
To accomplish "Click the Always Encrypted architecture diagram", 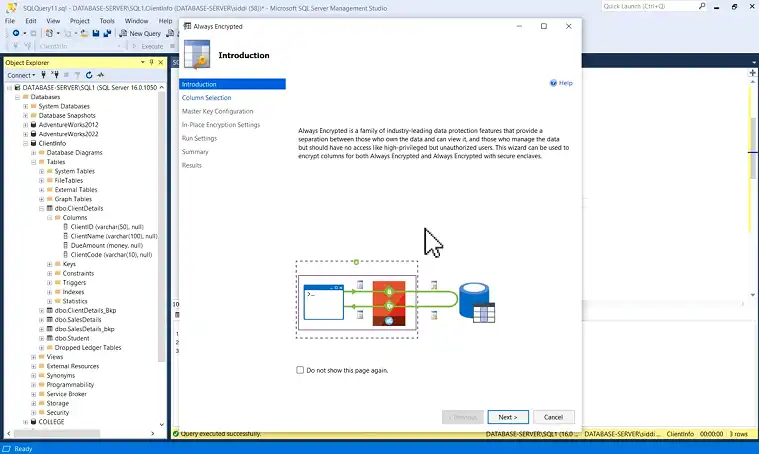I will [396, 299].
